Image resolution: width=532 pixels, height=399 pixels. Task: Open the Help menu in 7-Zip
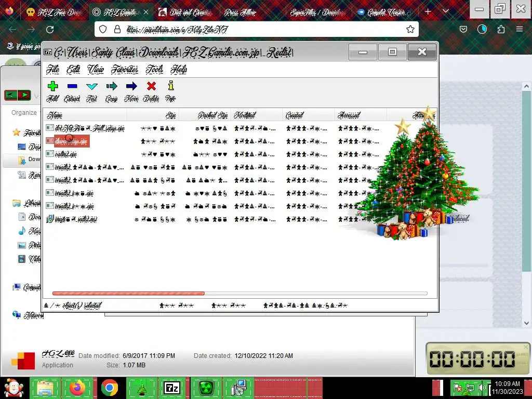(x=179, y=69)
